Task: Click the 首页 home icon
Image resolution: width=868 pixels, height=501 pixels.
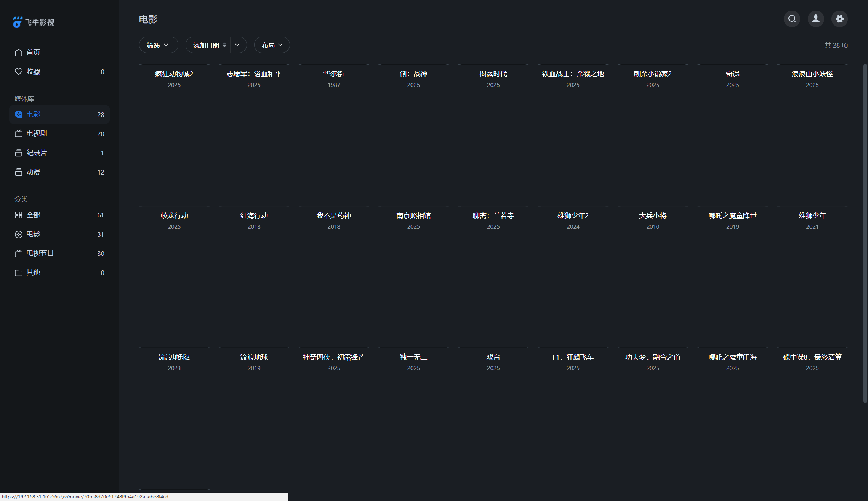Action: (x=18, y=52)
